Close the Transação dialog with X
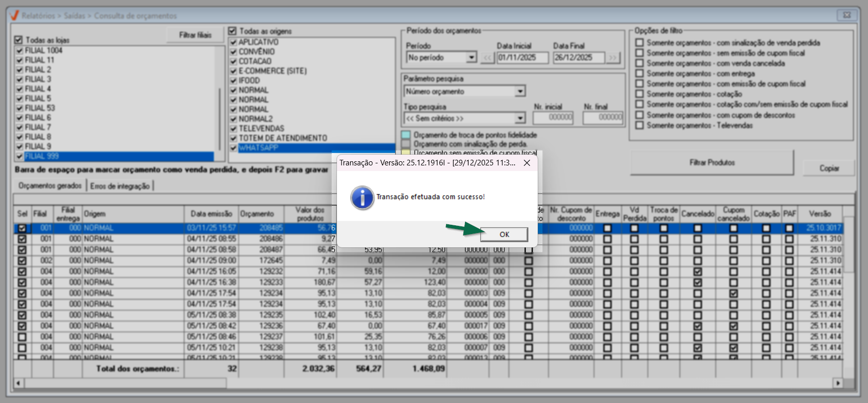This screenshot has height=403, width=868. 526,163
